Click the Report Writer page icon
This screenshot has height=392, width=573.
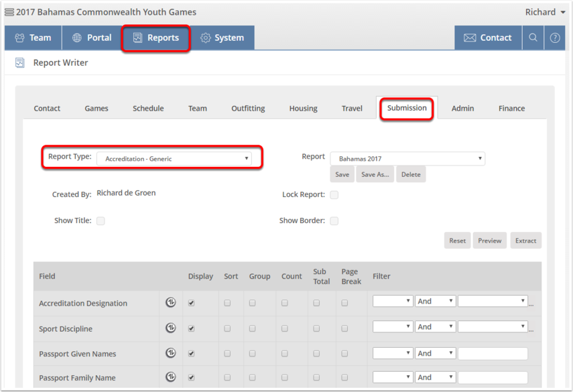[19, 62]
